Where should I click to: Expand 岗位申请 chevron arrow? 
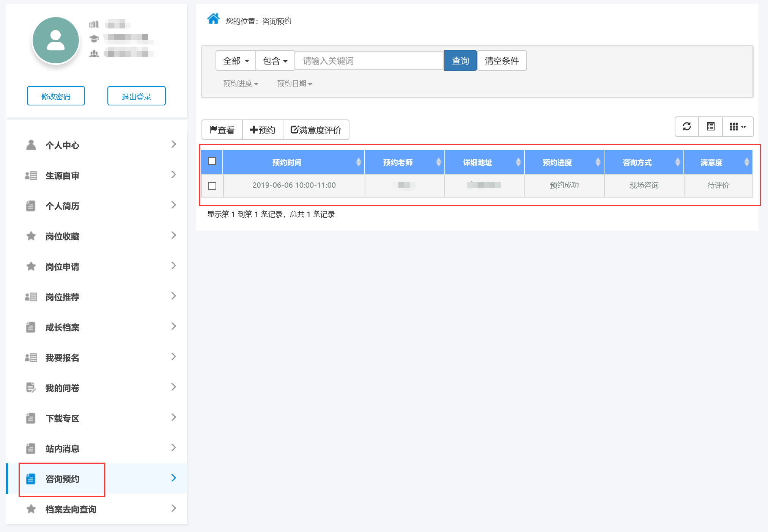click(174, 265)
